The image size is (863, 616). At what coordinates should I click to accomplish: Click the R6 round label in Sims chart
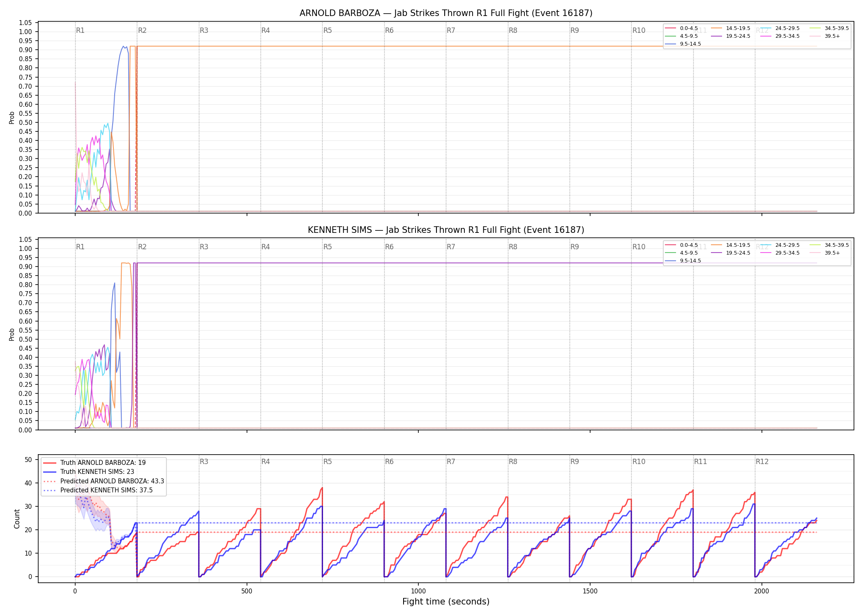(x=389, y=247)
